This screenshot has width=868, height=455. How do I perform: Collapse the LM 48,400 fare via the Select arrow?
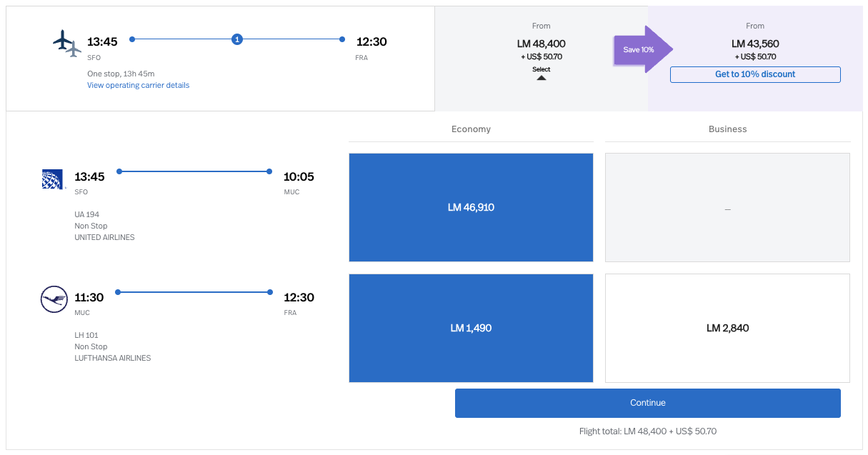point(541,74)
